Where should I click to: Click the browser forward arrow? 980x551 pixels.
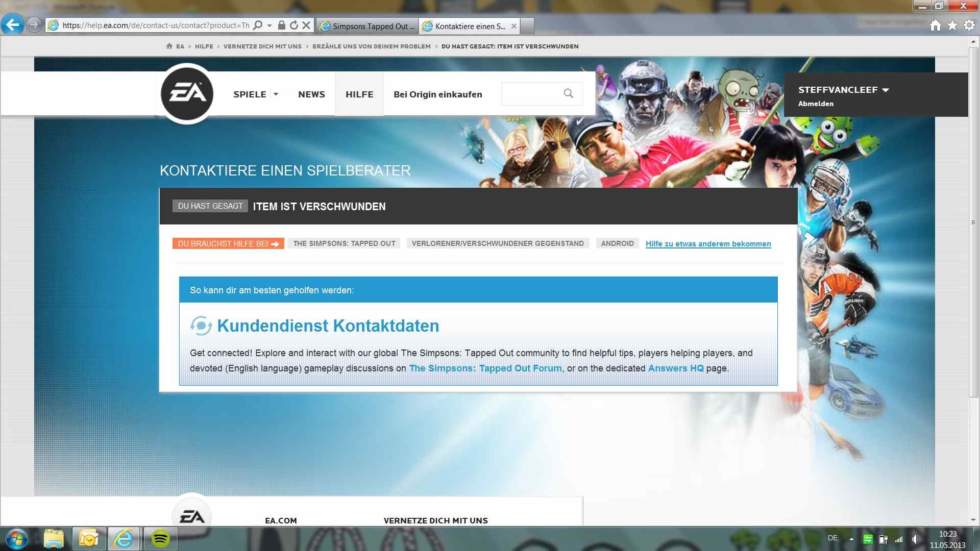(34, 24)
